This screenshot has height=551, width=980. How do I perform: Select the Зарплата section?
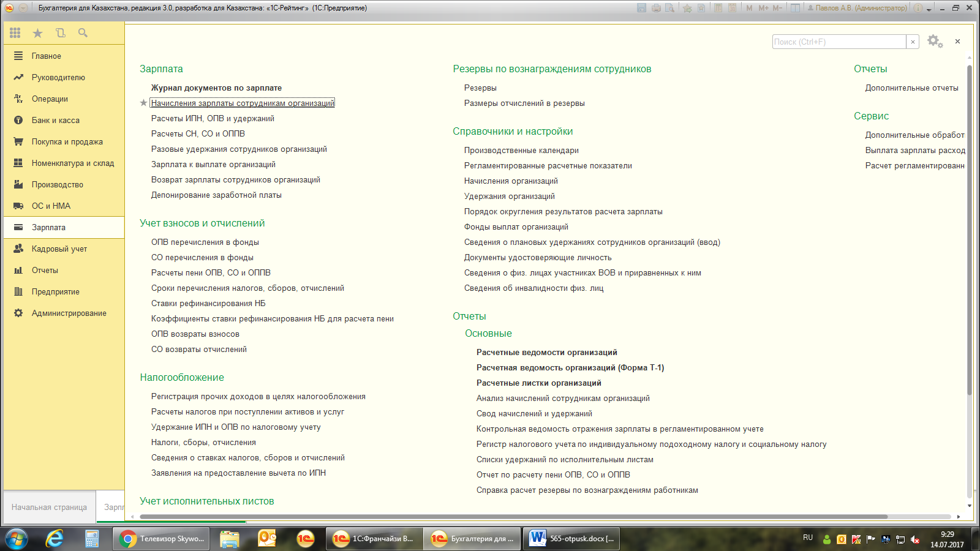(64, 227)
